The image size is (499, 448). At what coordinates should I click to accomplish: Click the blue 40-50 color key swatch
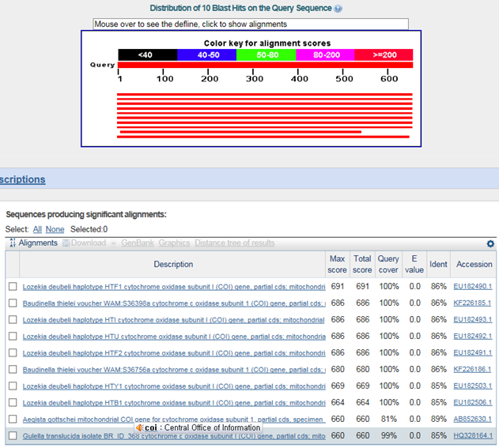pos(207,55)
